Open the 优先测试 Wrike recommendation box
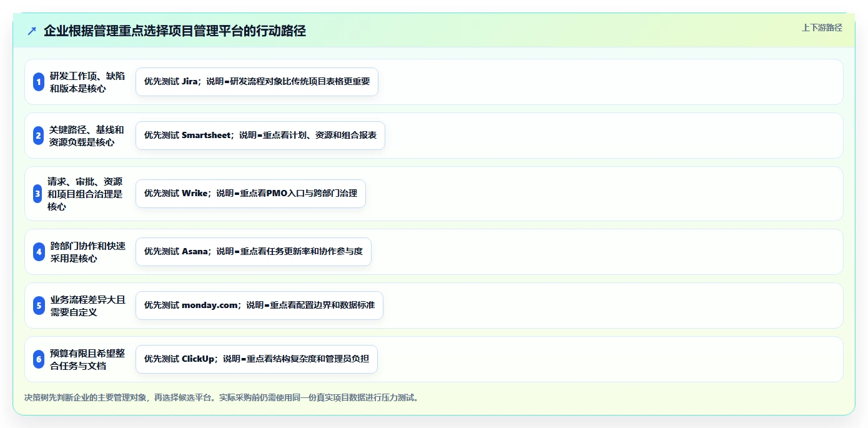The height and width of the screenshot is (428, 868). [250, 194]
